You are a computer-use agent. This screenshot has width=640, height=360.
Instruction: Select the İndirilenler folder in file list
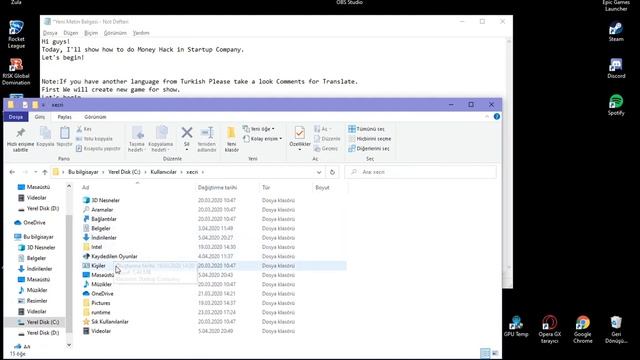[x=104, y=238]
